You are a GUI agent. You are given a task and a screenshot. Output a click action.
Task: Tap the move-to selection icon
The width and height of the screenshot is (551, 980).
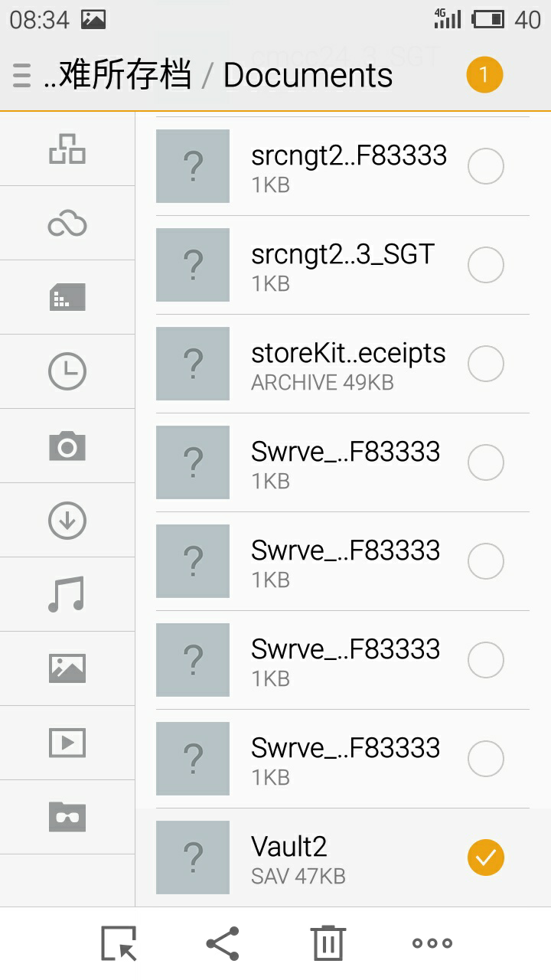click(119, 943)
